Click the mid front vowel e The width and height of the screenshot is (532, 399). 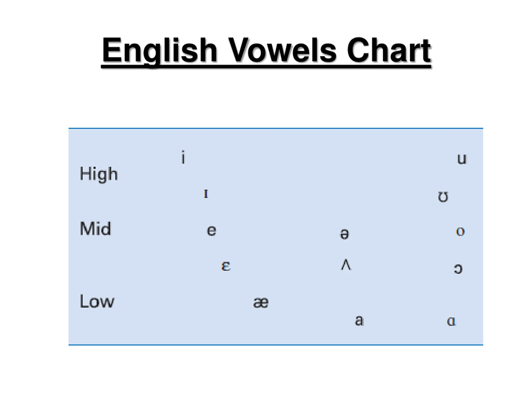212,231
